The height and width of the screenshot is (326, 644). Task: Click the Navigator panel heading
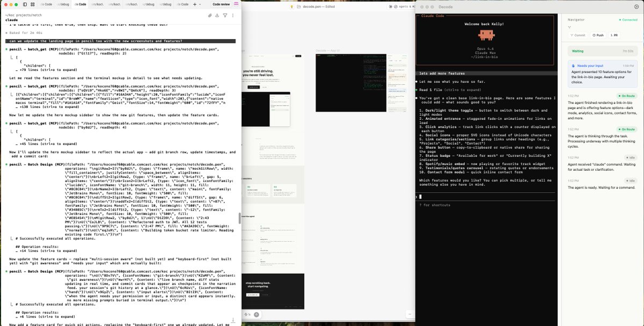576,19
